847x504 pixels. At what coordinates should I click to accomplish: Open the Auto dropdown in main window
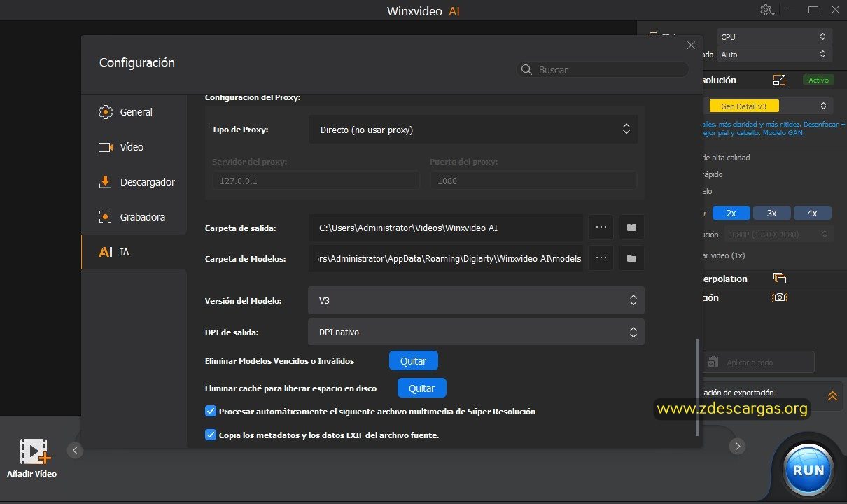tap(774, 54)
